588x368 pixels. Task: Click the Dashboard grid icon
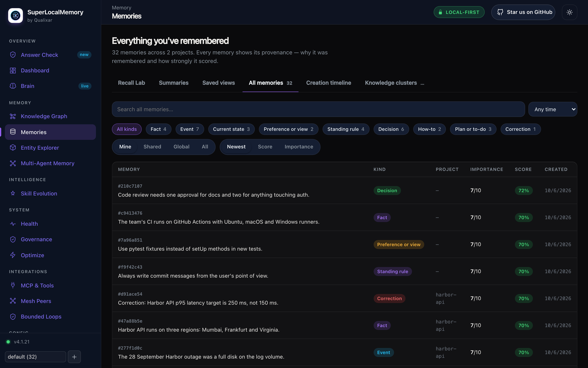13,70
